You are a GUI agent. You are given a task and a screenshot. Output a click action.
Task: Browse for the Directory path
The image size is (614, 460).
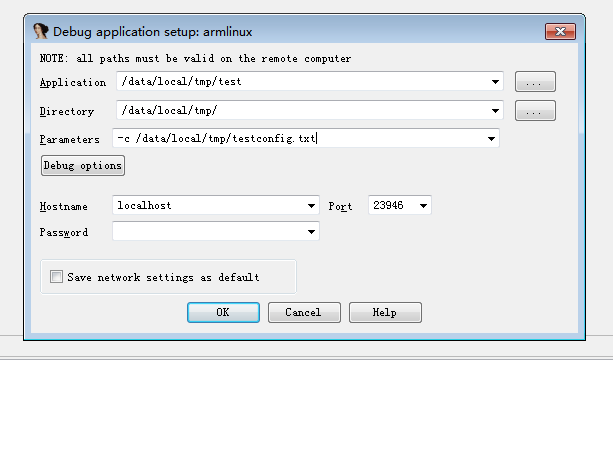pos(535,111)
